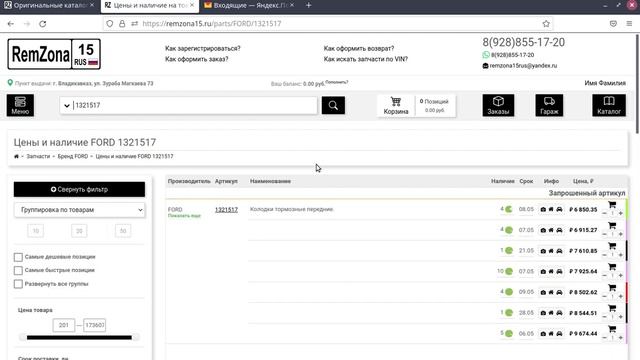This screenshot has height=360, width=640.
Task: Click car applicability icon in 8 502.62 row
Action: [559, 292]
